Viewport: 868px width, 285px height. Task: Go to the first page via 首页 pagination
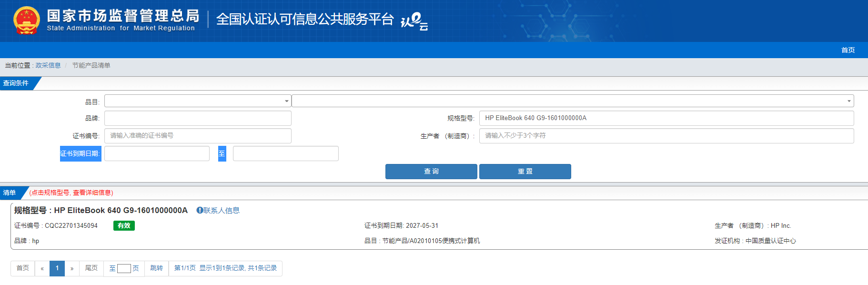23,268
